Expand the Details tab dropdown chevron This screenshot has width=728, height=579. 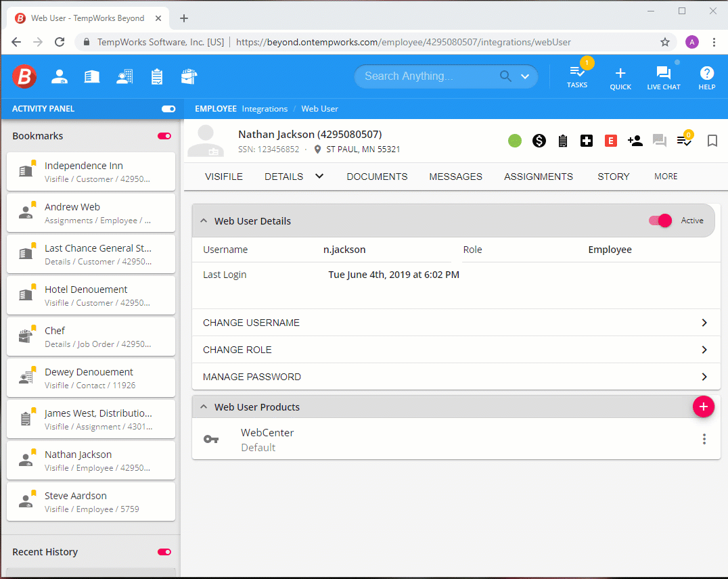pos(319,176)
